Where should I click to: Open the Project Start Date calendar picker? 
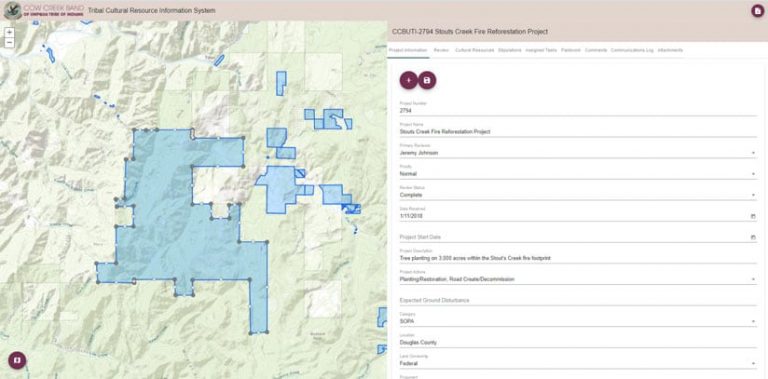click(753, 237)
